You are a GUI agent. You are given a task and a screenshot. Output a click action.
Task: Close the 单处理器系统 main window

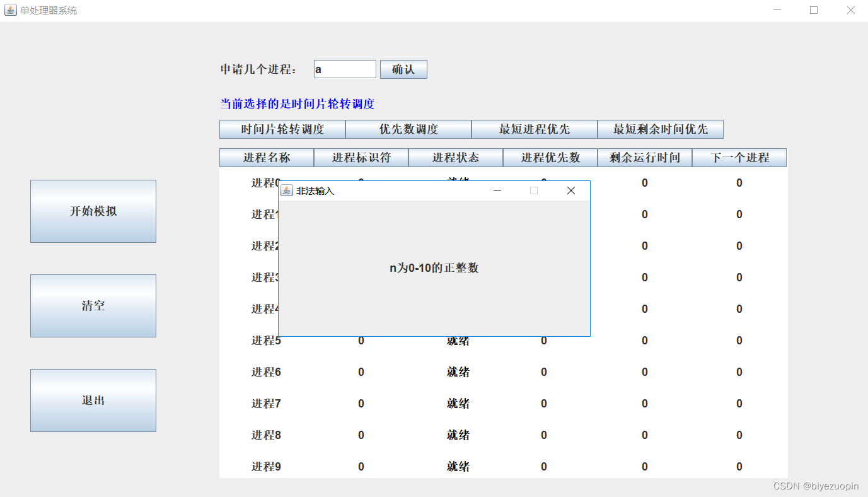(x=850, y=10)
